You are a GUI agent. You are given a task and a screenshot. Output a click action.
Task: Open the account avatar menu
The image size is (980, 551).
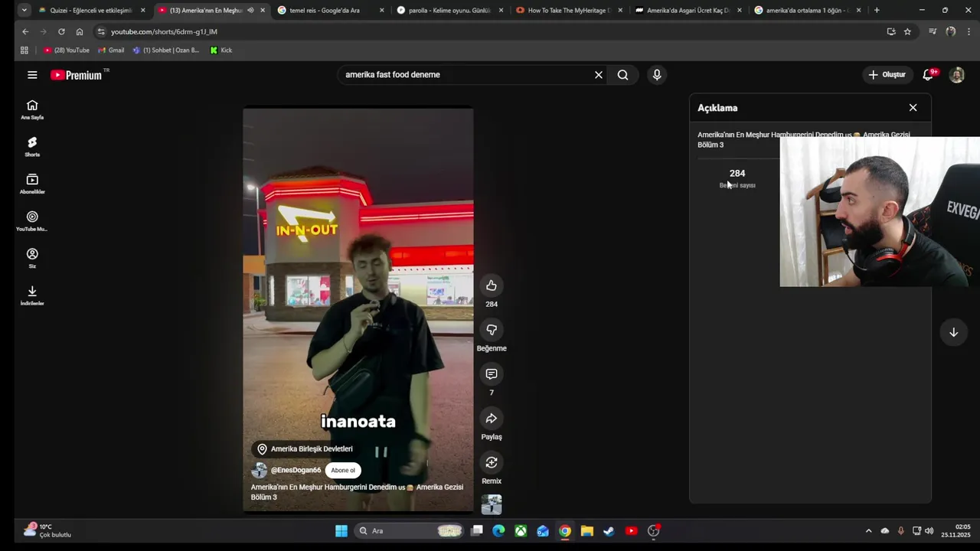[x=956, y=75]
